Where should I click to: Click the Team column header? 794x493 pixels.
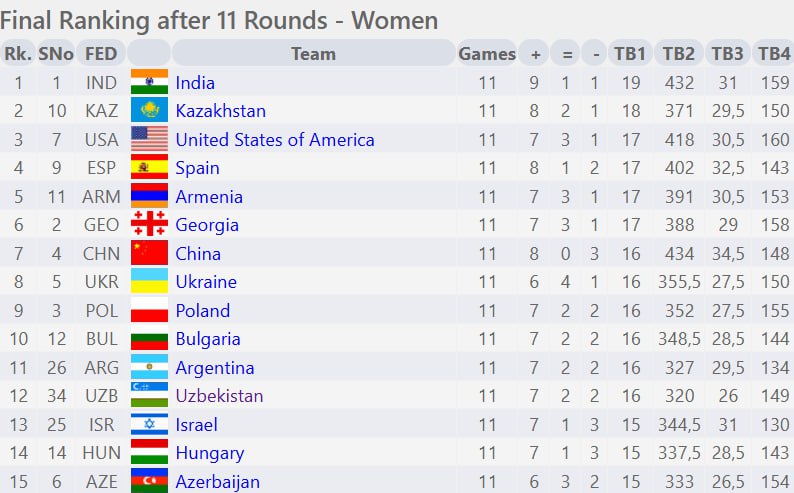[313, 53]
